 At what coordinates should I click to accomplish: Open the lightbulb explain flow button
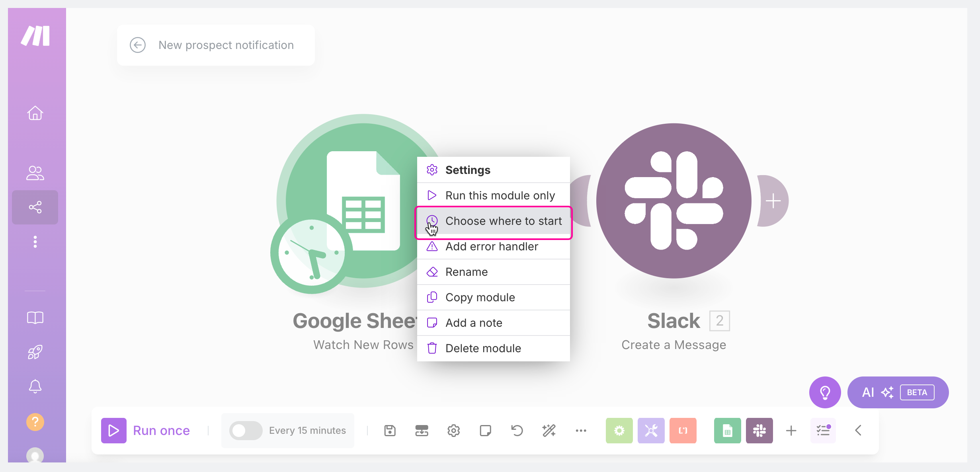(825, 392)
